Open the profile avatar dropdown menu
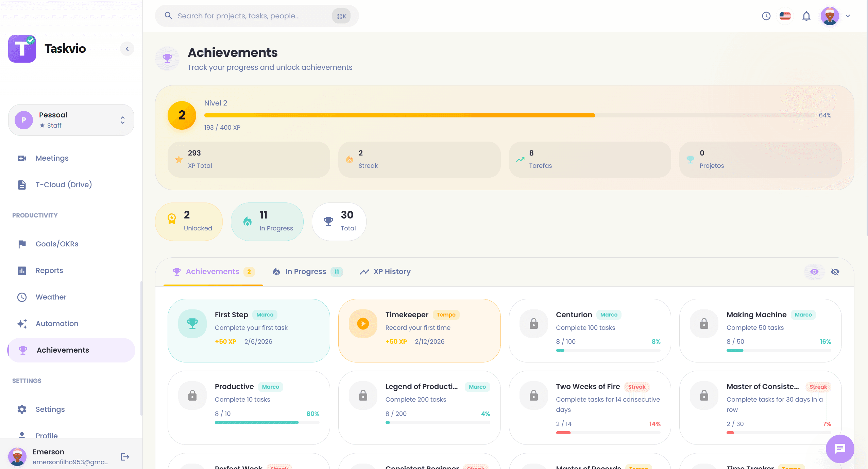This screenshot has width=868, height=469. tap(830, 16)
